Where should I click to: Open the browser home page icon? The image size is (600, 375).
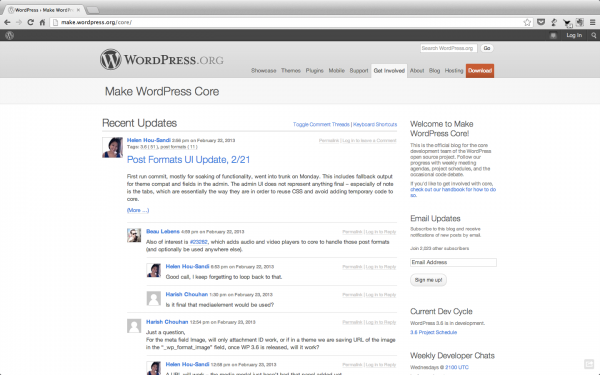point(42,22)
